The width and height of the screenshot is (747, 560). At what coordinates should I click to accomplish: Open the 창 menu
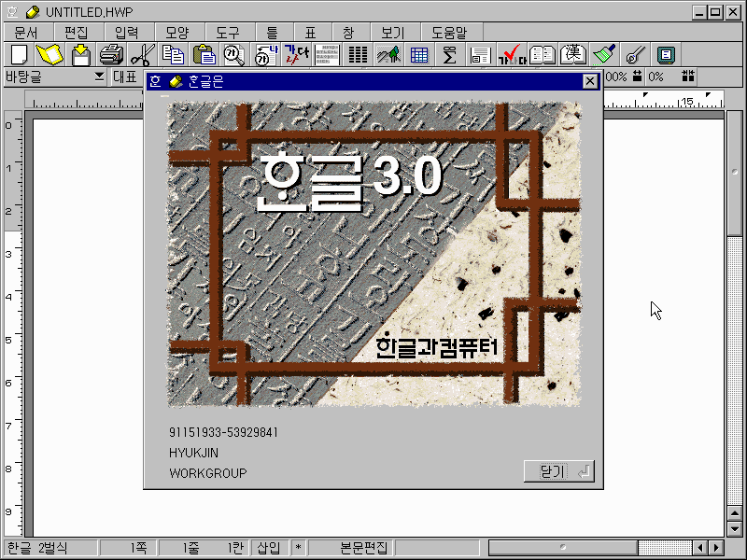(348, 33)
